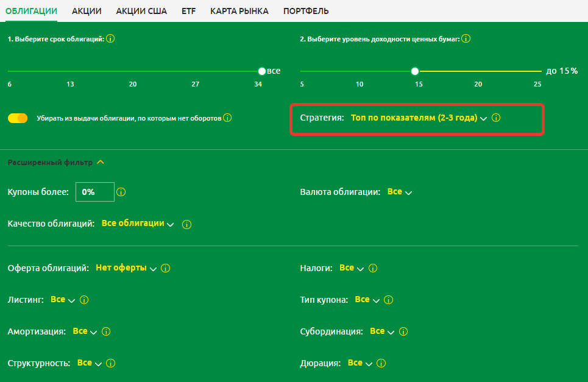
Task: Click the yield level slider handle
Action: tap(415, 71)
